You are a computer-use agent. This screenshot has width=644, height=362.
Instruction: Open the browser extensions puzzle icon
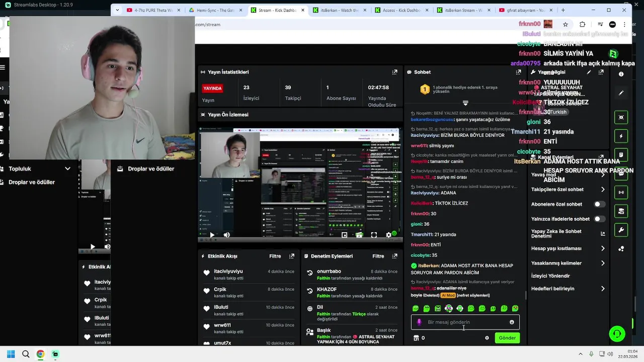coord(582,24)
